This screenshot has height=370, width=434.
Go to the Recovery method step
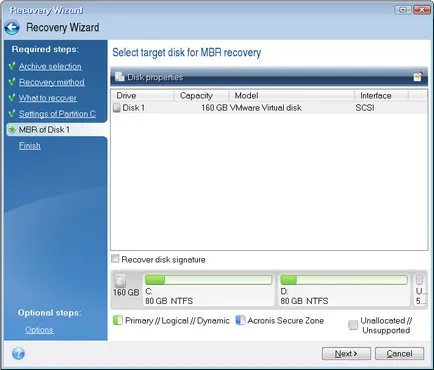[x=52, y=82]
